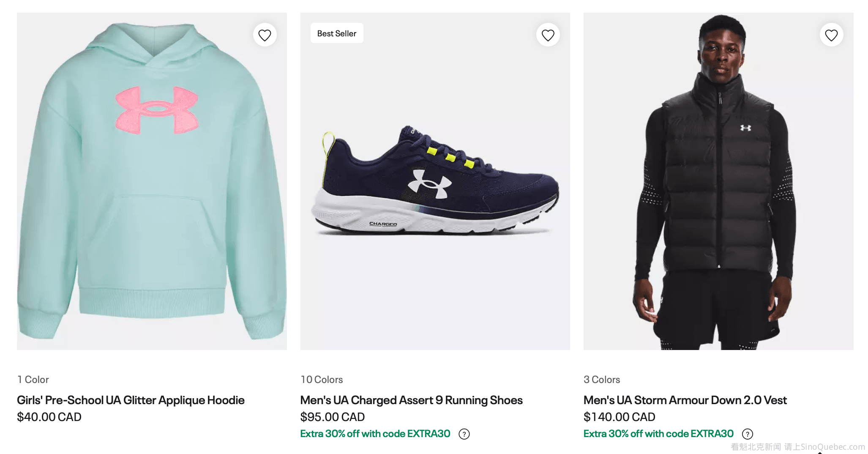Screen dimensions: 868x454
Task: Click the Best Seller badge
Action: [x=337, y=33]
